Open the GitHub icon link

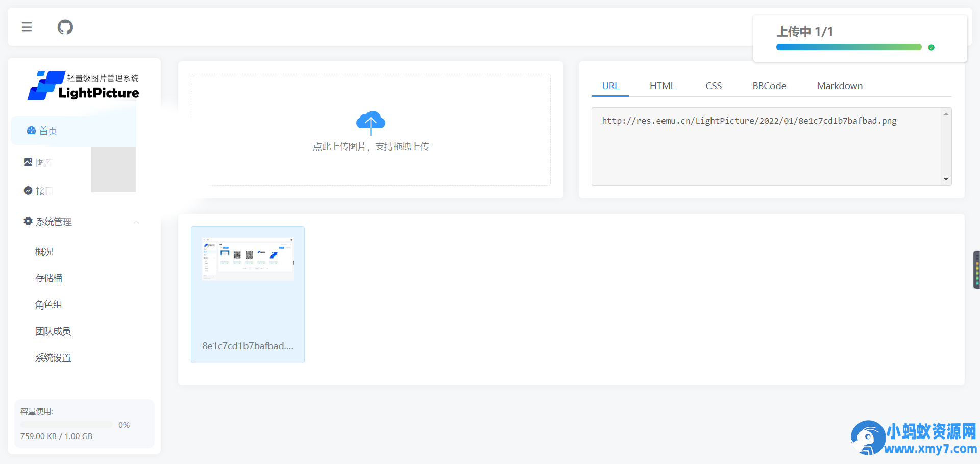click(65, 27)
